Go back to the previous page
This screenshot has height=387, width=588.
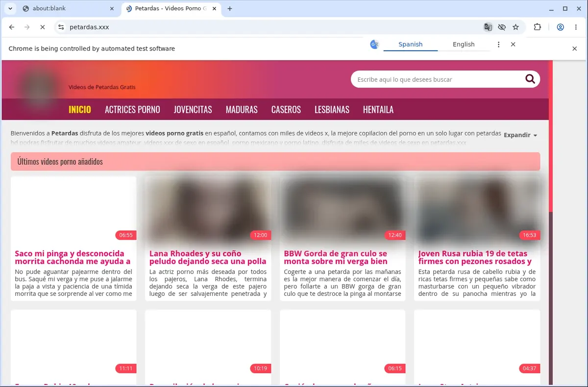[x=12, y=27]
